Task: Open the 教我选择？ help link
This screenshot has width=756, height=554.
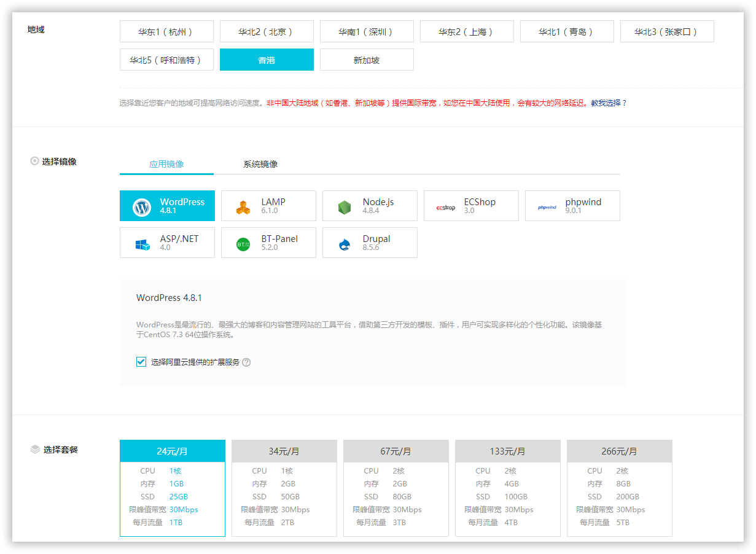Action: tap(609, 103)
